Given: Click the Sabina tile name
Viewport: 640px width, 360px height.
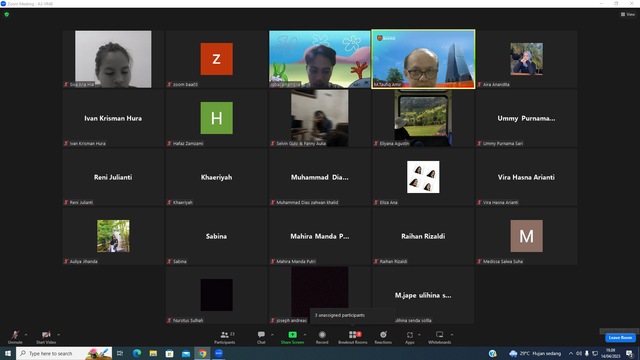Looking at the screenshot, I should [x=216, y=236].
